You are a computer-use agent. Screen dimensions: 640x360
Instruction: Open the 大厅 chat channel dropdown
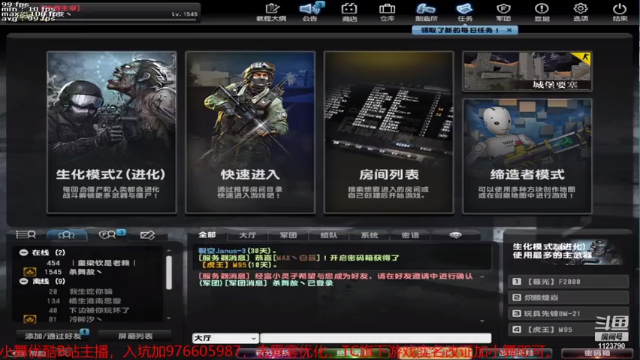coord(225,338)
